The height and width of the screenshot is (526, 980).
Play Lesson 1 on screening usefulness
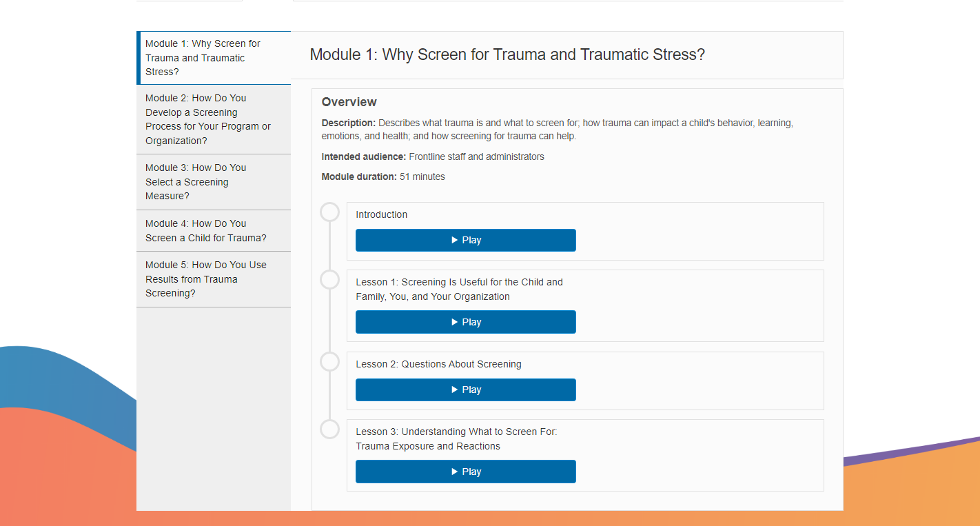(x=465, y=322)
